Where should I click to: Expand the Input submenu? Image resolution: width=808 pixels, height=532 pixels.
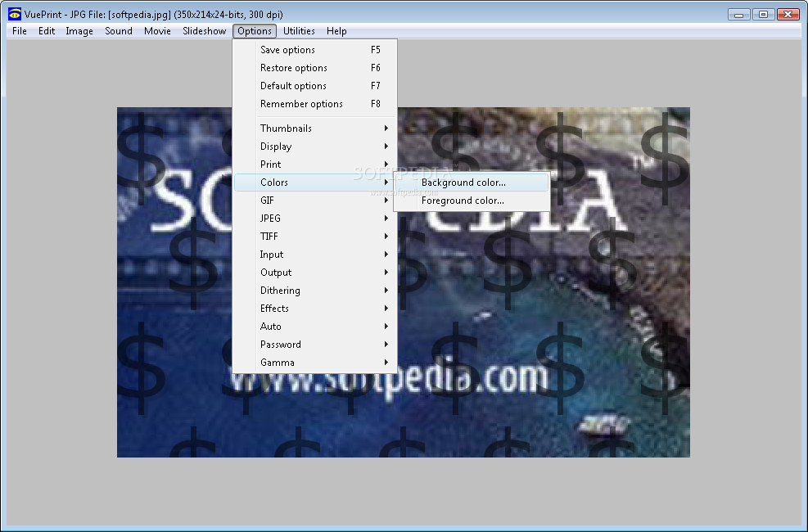pyautogui.click(x=315, y=255)
